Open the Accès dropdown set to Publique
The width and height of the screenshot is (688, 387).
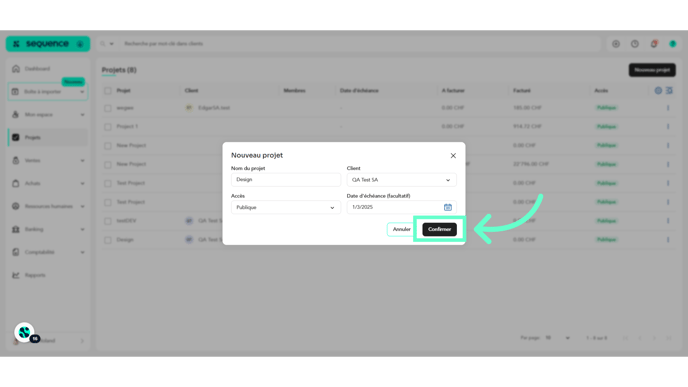point(286,207)
